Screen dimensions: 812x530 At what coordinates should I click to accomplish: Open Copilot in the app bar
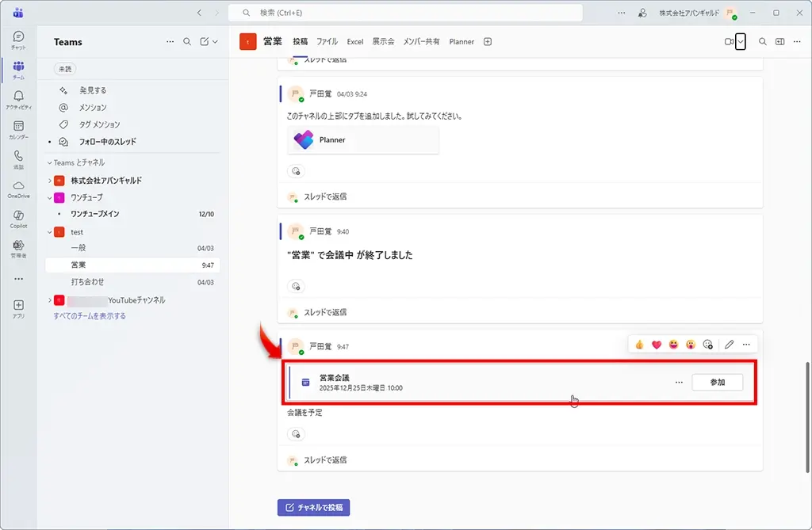(18, 219)
